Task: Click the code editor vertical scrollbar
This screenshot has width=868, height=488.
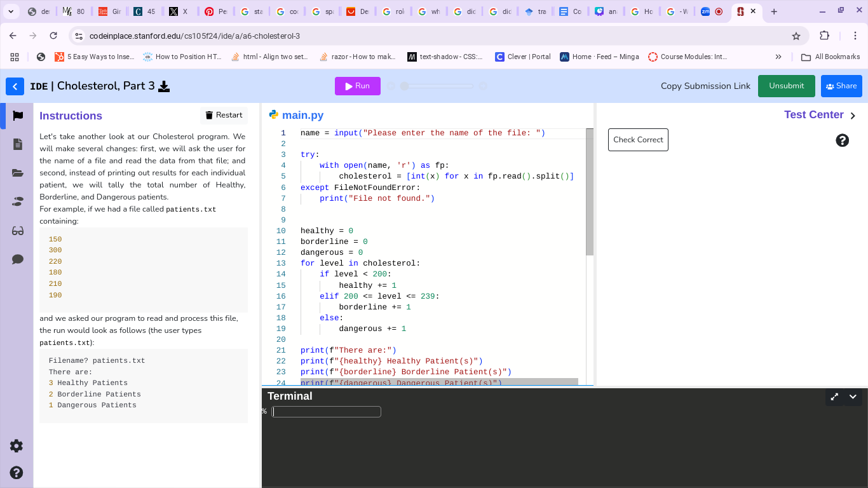Action: tap(590, 192)
